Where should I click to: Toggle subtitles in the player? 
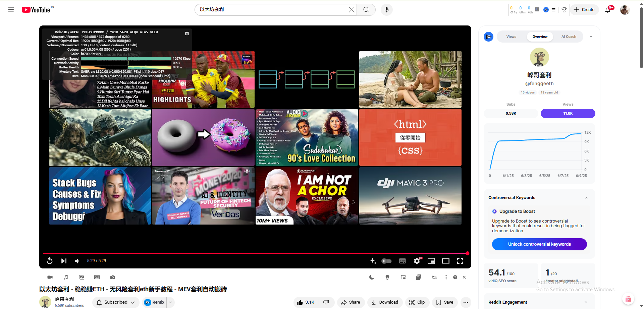pyautogui.click(x=402, y=261)
